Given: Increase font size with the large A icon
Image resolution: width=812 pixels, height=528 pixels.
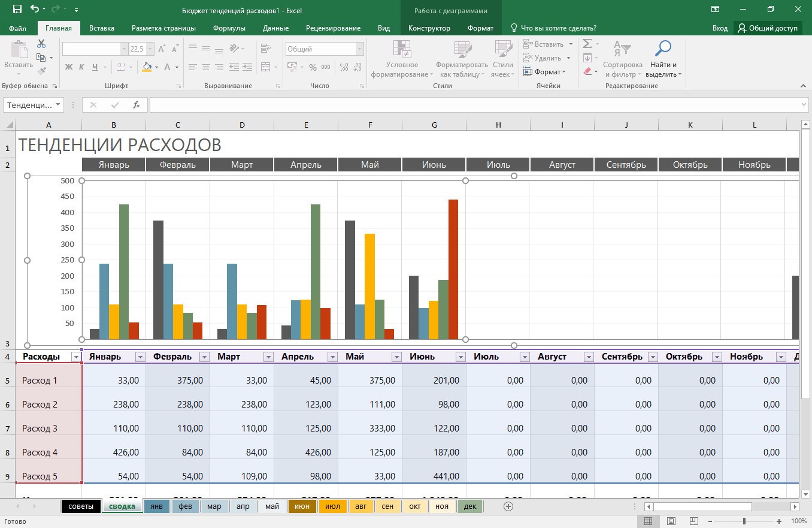Looking at the screenshot, I should point(163,49).
